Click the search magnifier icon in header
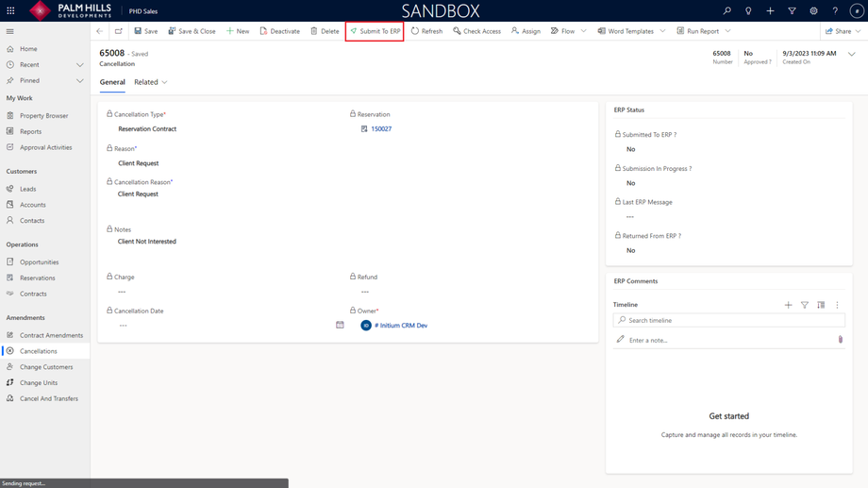This screenshot has height=488, width=868. coord(726,10)
